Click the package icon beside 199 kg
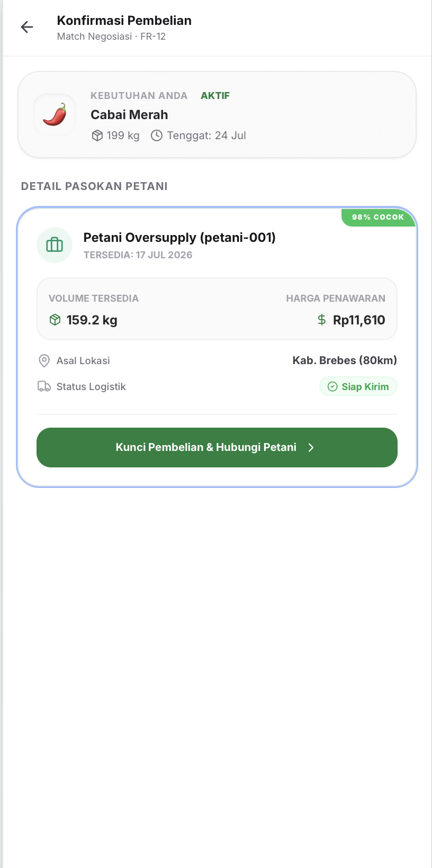The height and width of the screenshot is (868, 432). [97, 135]
